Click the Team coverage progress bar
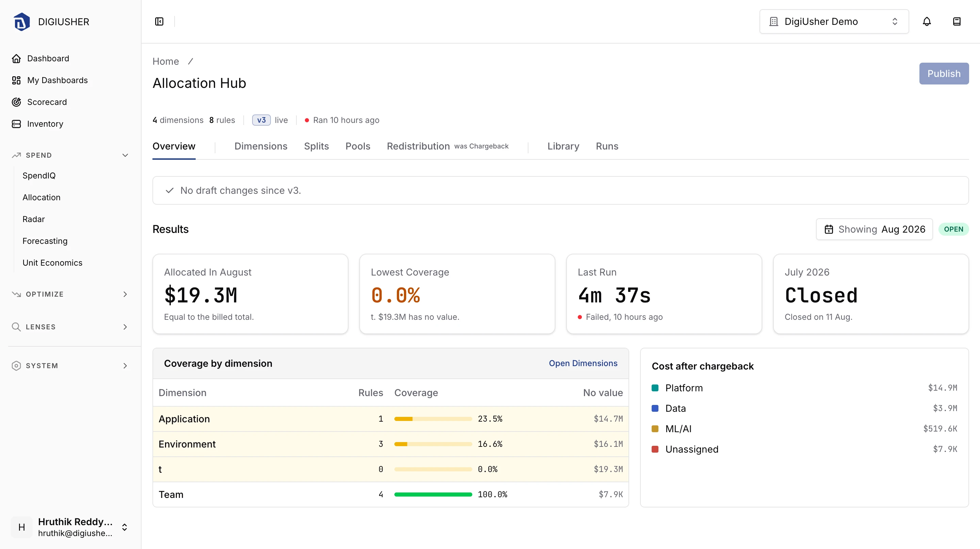 tap(433, 495)
